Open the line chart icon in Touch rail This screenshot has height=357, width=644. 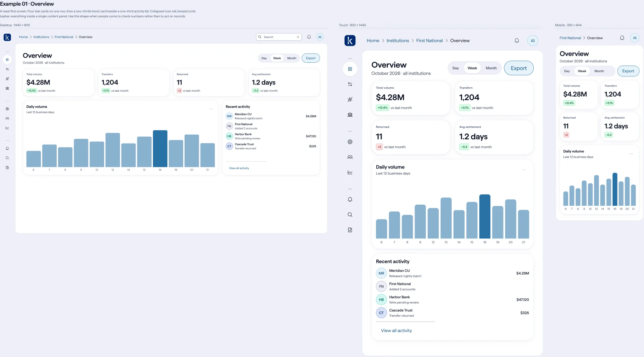click(x=350, y=172)
